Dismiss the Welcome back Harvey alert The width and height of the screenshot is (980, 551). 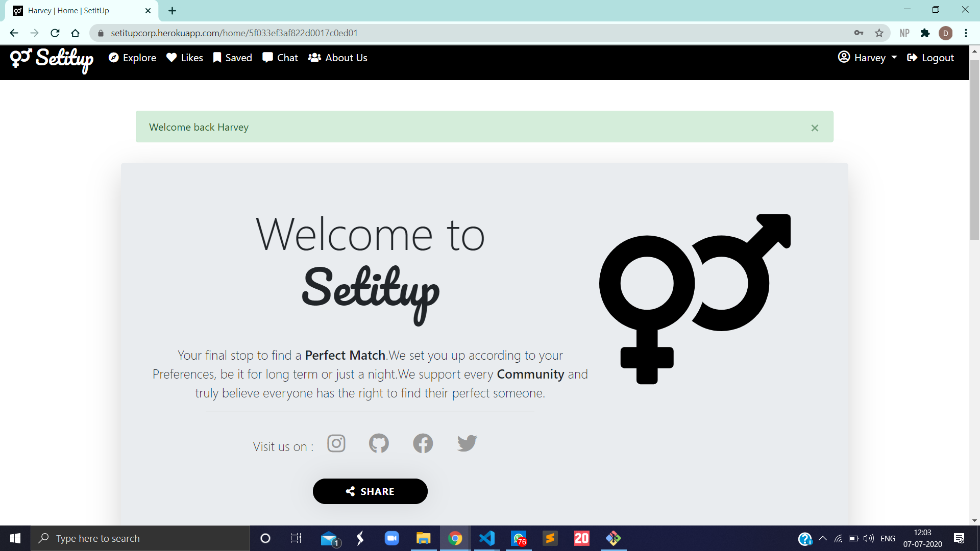click(x=815, y=128)
